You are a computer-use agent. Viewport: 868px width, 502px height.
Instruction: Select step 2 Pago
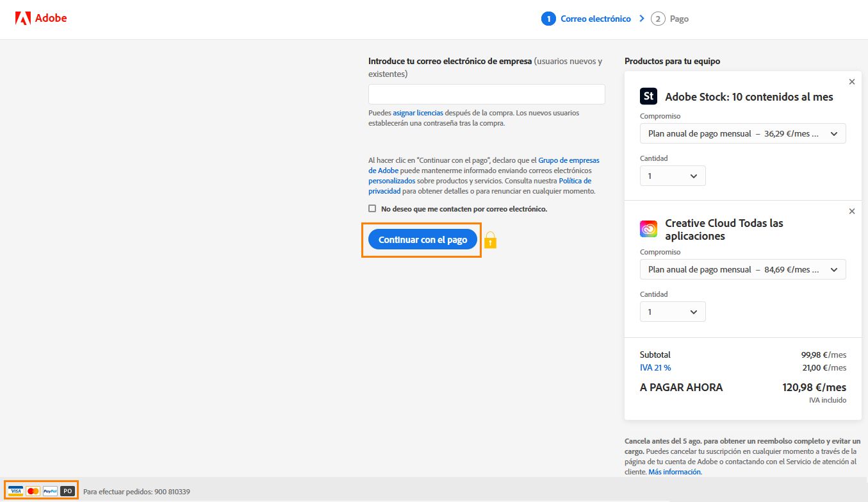(670, 19)
